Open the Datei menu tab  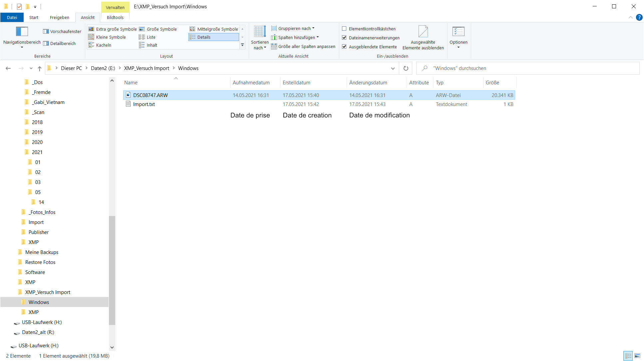(12, 17)
